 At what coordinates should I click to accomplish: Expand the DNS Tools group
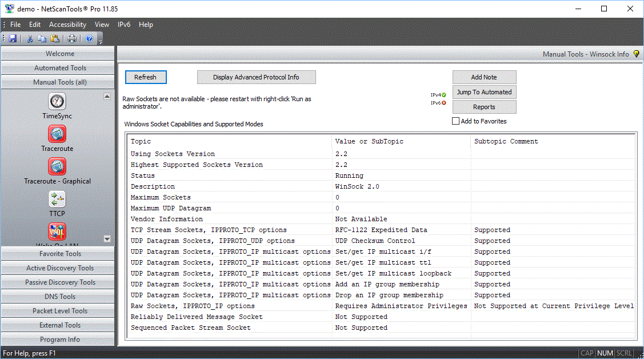click(58, 297)
